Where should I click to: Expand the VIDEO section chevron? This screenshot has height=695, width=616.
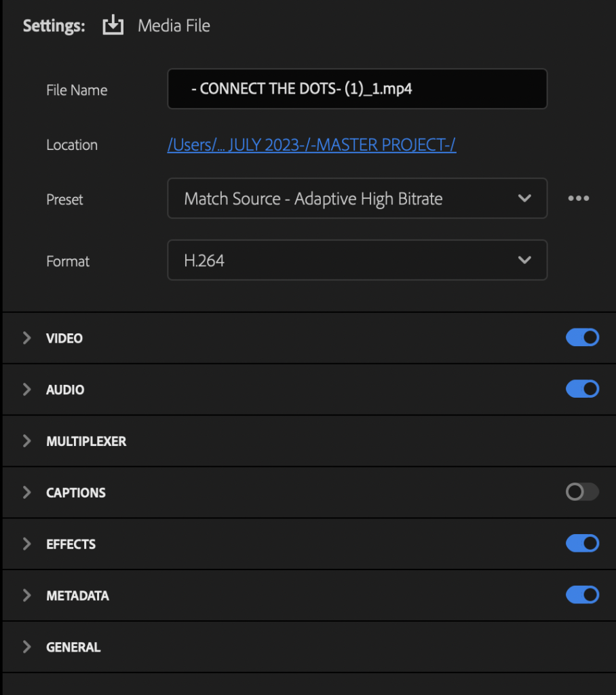tap(26, 338)
